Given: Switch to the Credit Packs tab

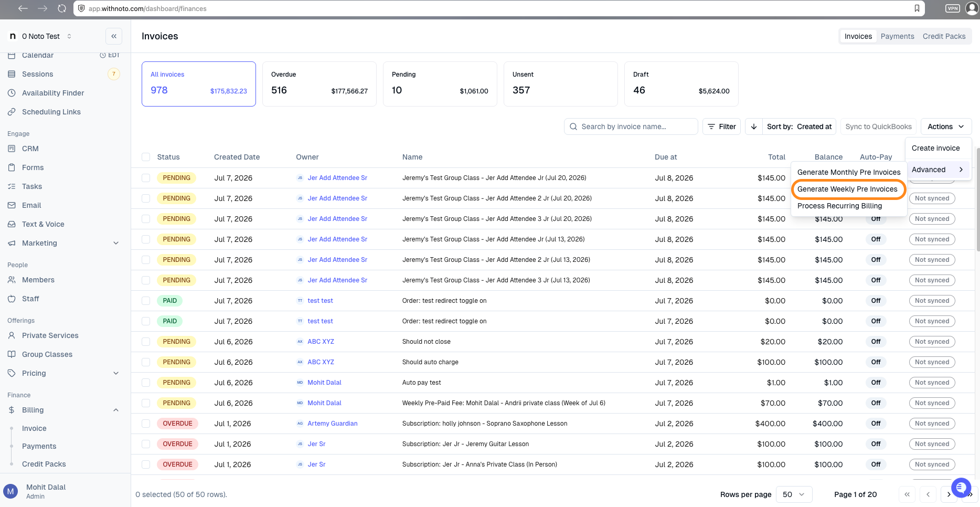Looking at the screenshot, I should (x=944, y=36).
